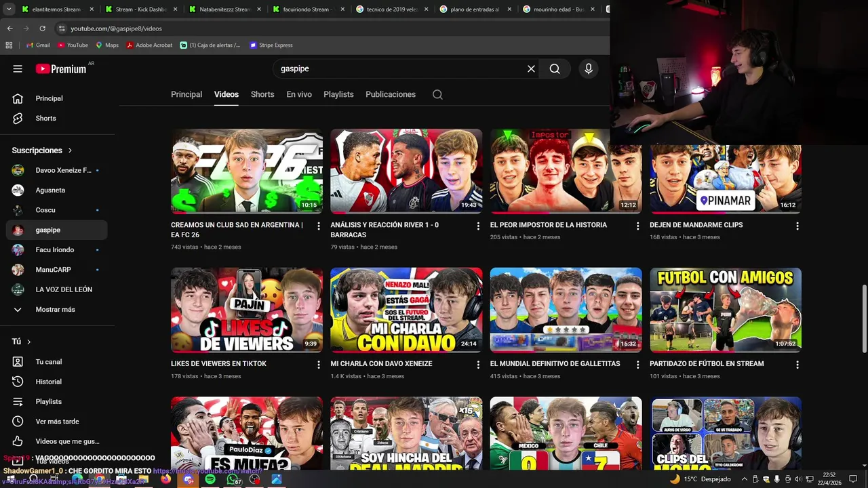The image size is (868, 488).
Task: Open options menu for EL PEOR IMPOSTOR video
Action: coord(637,226)
